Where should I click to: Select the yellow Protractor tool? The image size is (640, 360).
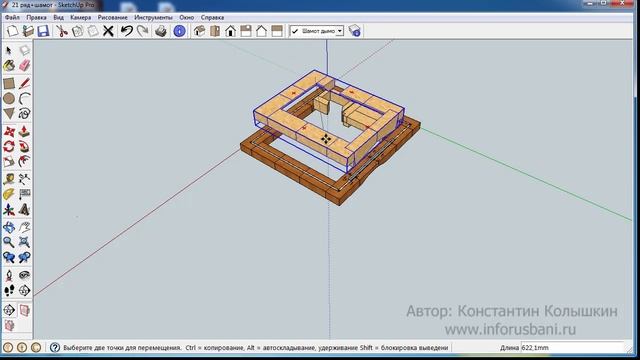point(9,194)
